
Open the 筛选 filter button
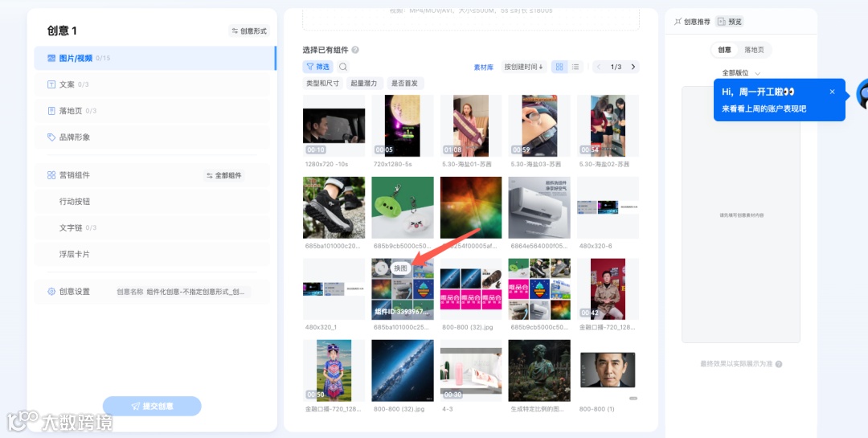pos(317,67)
